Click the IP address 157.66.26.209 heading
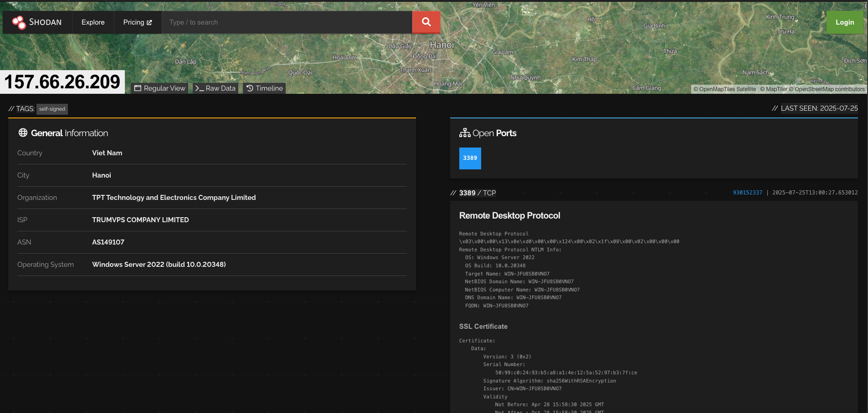The width and height of the screenshot is (868, 413). [x=62, y=82]
